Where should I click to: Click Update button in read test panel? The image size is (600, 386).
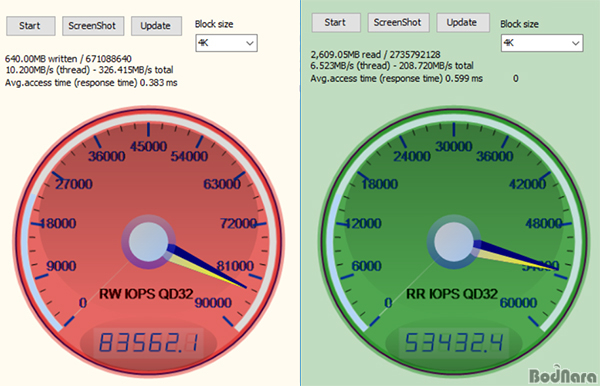click(x=463, y=23)
